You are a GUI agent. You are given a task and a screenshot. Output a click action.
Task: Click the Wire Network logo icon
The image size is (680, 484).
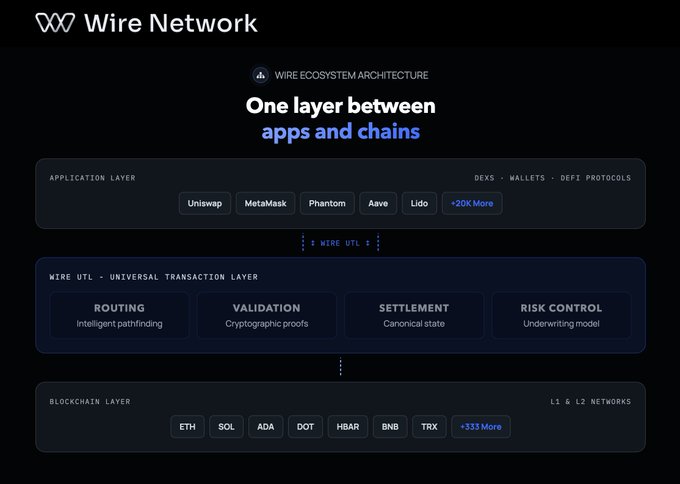click(55, 23)
